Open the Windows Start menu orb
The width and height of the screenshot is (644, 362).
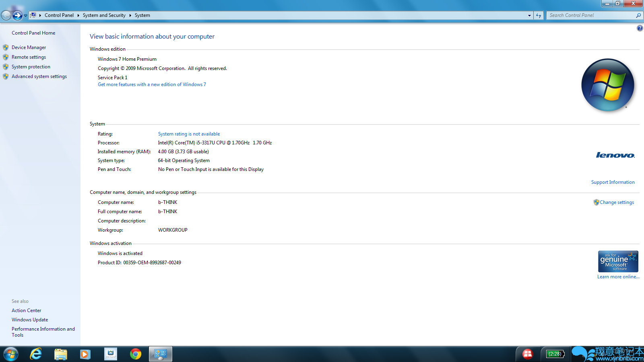point(11,354)
